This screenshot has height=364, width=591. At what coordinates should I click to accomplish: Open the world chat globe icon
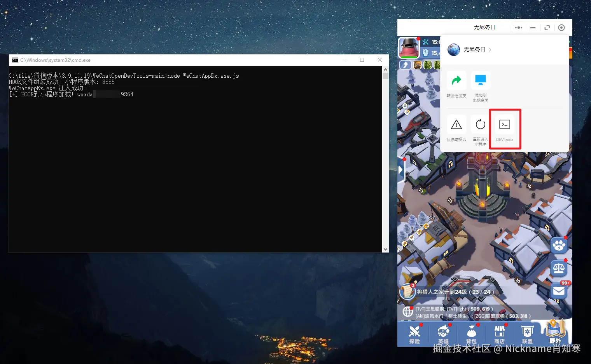coord(407,312)
